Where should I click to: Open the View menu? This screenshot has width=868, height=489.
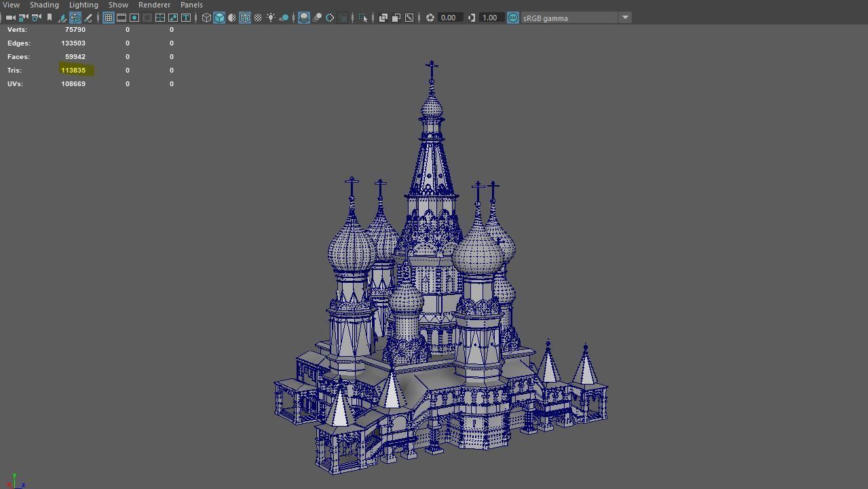11,5
